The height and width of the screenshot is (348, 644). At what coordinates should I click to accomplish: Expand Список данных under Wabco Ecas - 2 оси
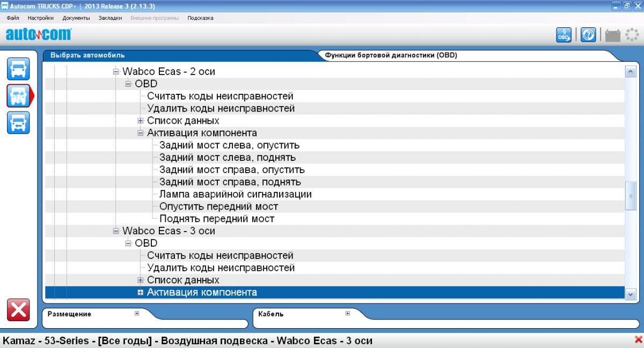click(x=141, y=121)
